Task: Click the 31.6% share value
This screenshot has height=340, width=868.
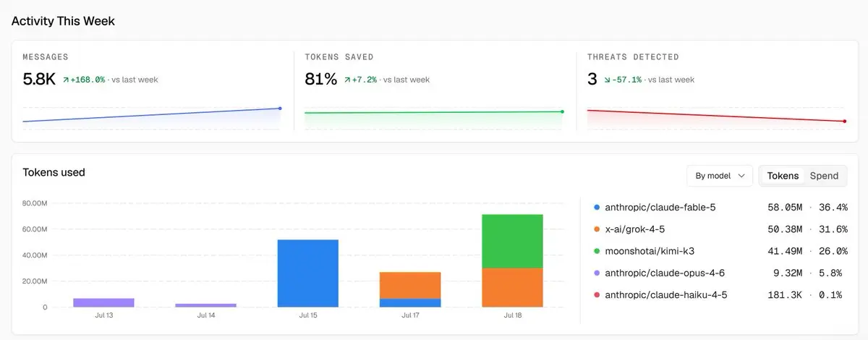Action: [833, 229]
